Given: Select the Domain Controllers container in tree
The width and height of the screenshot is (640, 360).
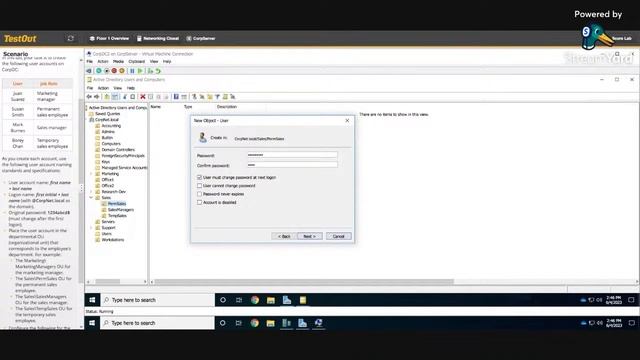Looking at the screenshot, I should (x=118, y=150).
